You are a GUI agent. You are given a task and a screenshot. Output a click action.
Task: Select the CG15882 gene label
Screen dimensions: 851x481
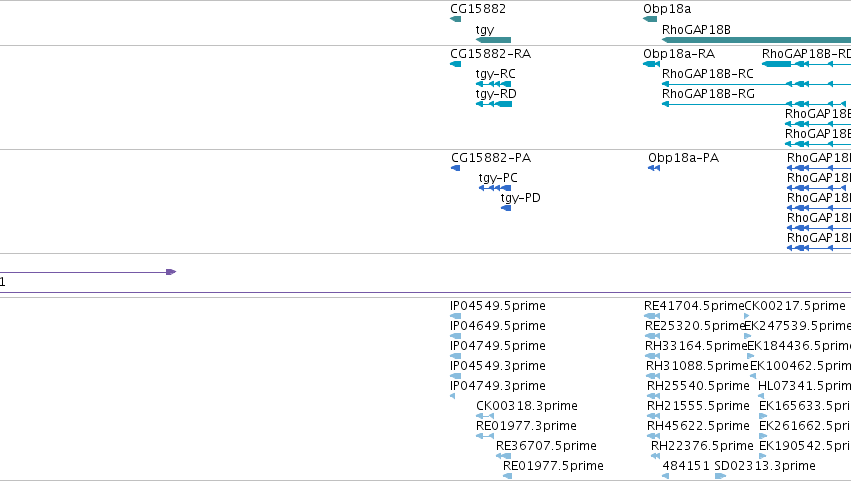coord(478,9)
